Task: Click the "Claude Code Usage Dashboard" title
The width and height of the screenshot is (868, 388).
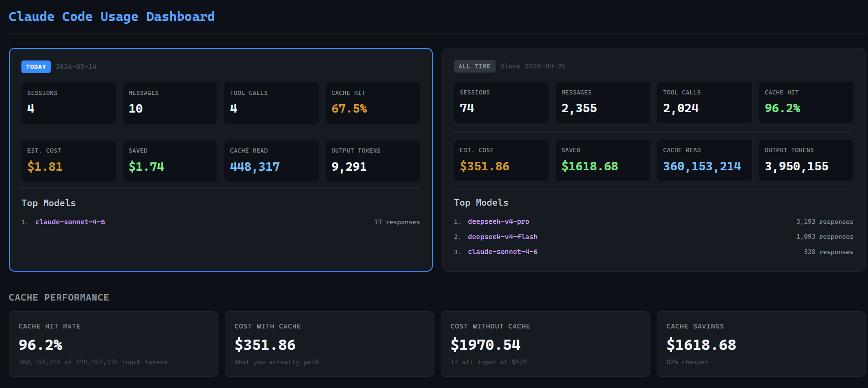Action: coord(112,17)
